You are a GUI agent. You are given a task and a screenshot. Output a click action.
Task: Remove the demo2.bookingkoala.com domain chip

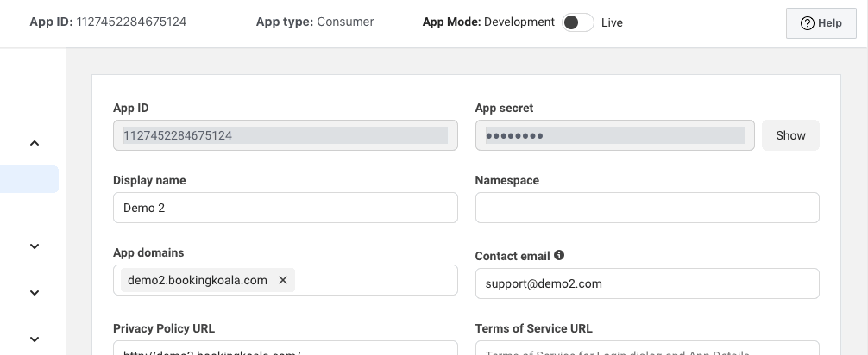click(283, 280)
